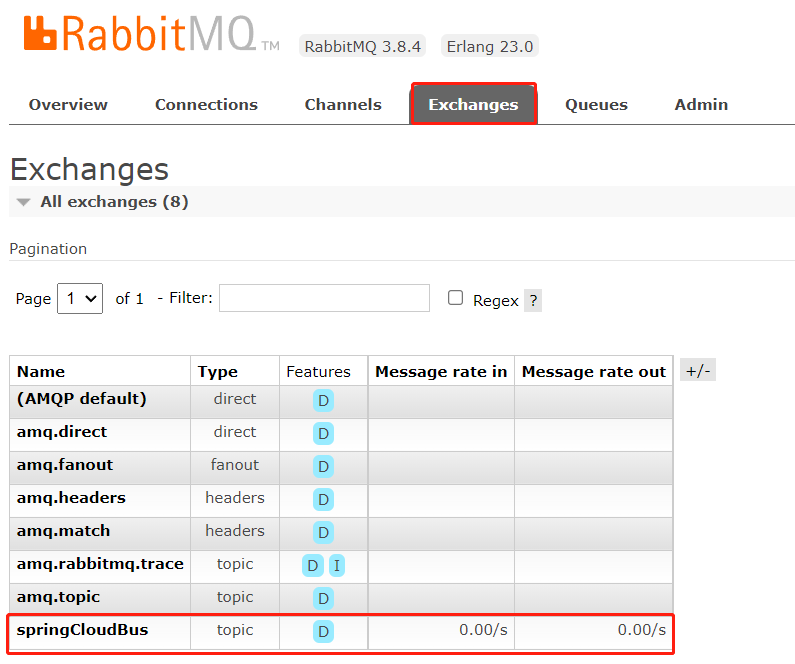Open the springCloudBus exchange
Screen dimensions: 795x664
pyautogui.click(x=83, y=630)
